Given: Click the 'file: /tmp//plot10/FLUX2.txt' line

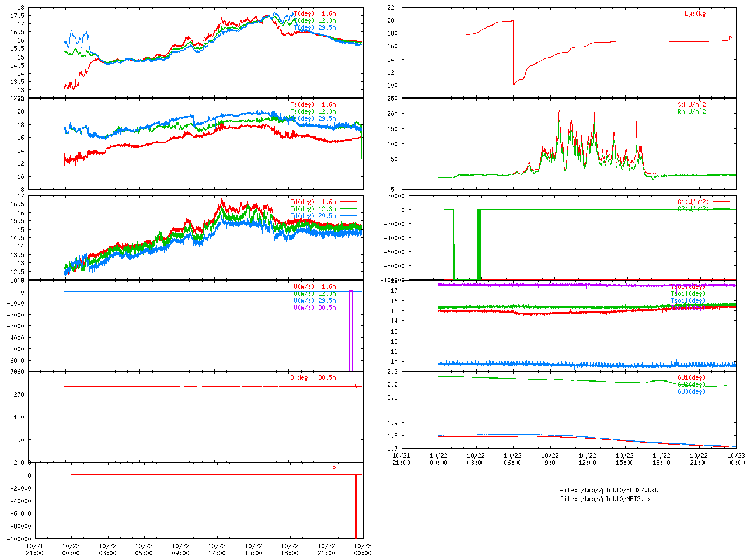Looking at the screenshot, I should pos(609,490).
